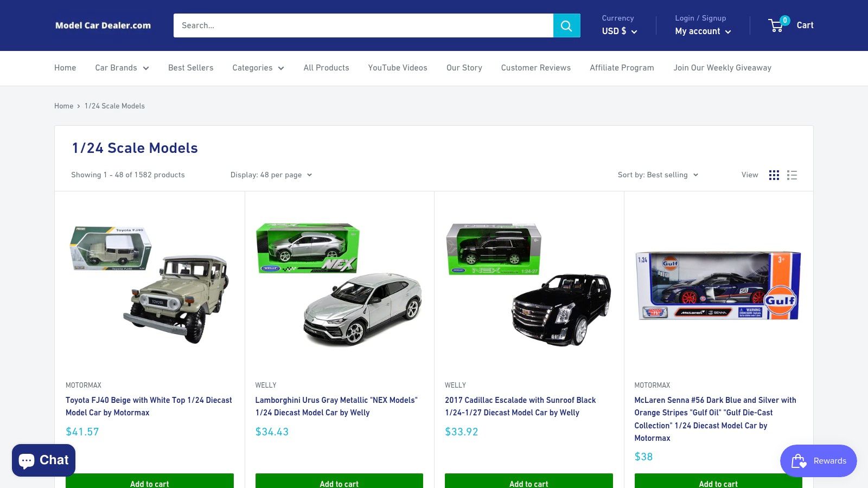Open the shopping cart icon
The image size is (868, 488).
[x=779, y=24]
